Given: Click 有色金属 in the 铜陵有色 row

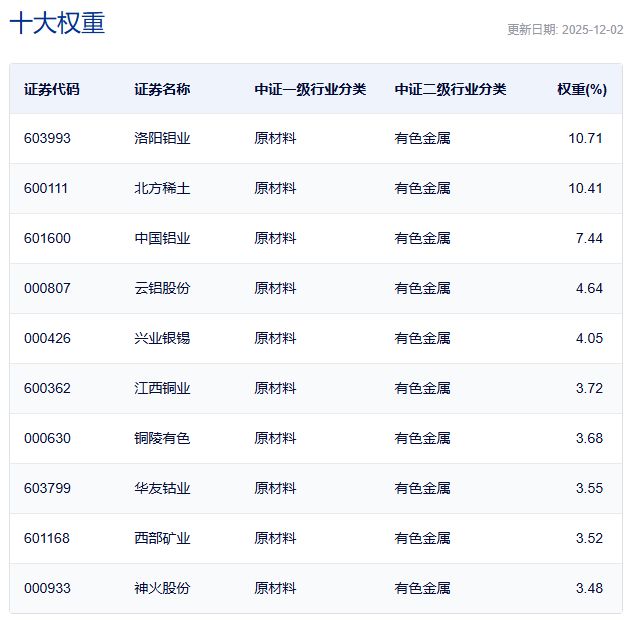Looking at the screenshot, I should 422,438.
